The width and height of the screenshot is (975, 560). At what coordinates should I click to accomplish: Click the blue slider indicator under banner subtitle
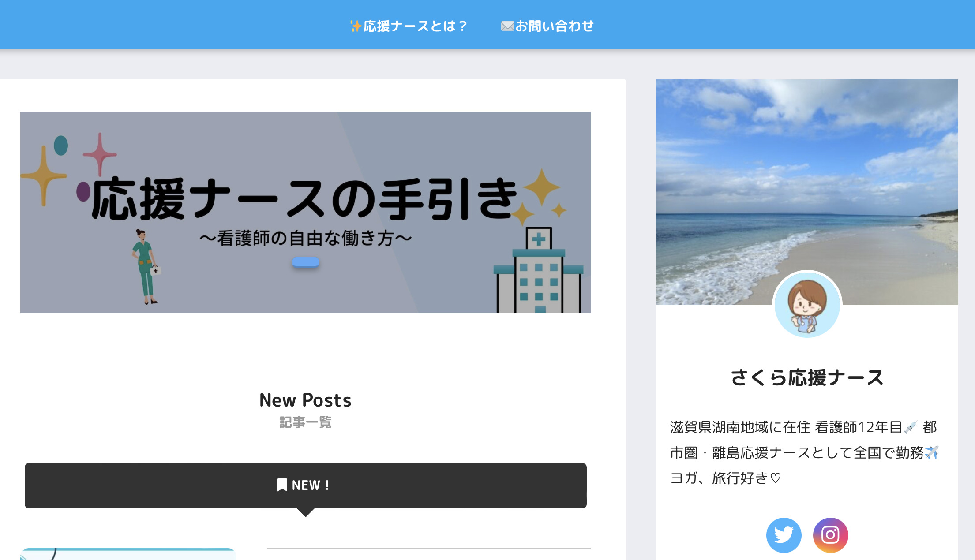point(306,262)
